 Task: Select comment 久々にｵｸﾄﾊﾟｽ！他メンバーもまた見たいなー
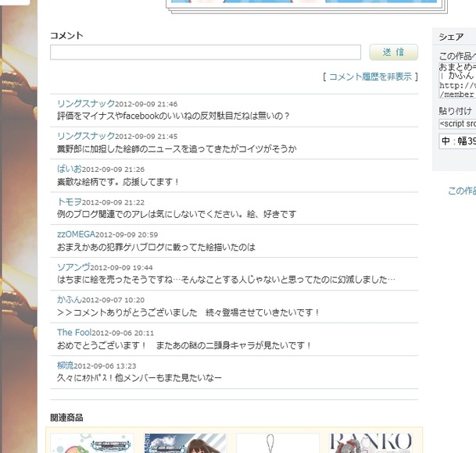[139, 378]
